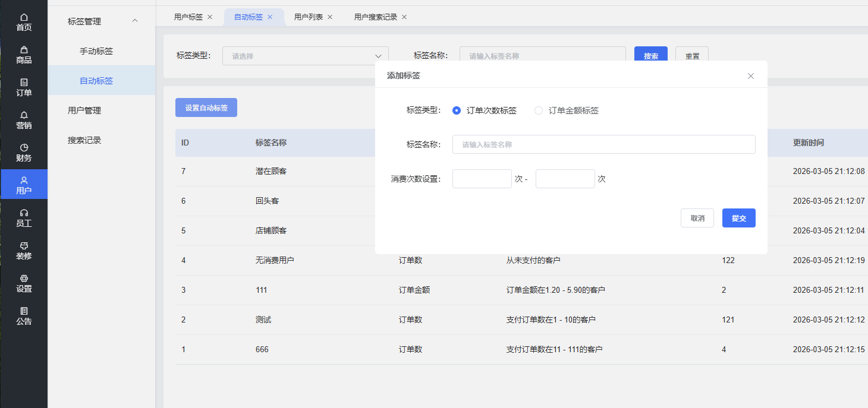Select 订单金额标签 radio option
The height and width of the screenshot is (408, 868).
point(539,110)
